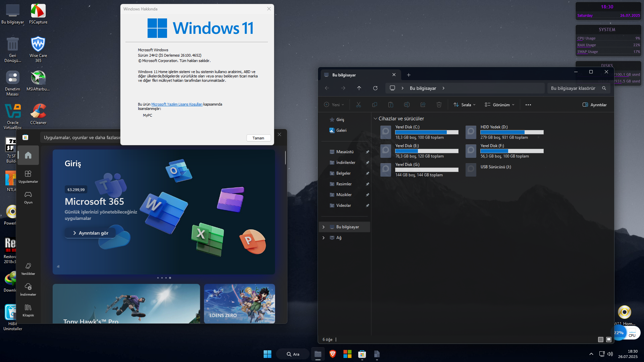Image resolution: width=644 pixels, height=362 pixels.
Task: Switch Explorer to details list view in status bar
Action: [601, 340]
